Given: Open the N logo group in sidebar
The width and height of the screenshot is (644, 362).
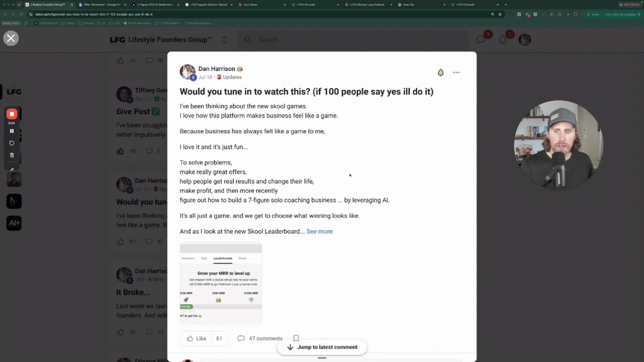Looking at the screenshot, I should tap(14, 201).
